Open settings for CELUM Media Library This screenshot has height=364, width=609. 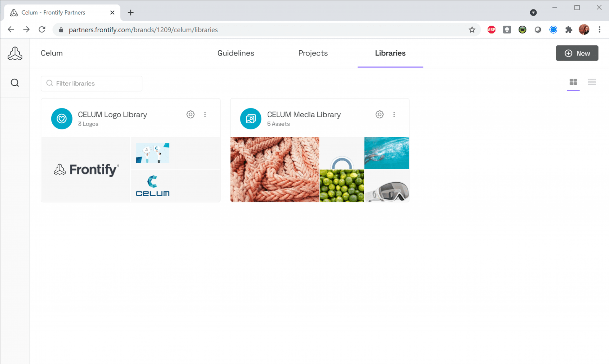pos(379,114)
